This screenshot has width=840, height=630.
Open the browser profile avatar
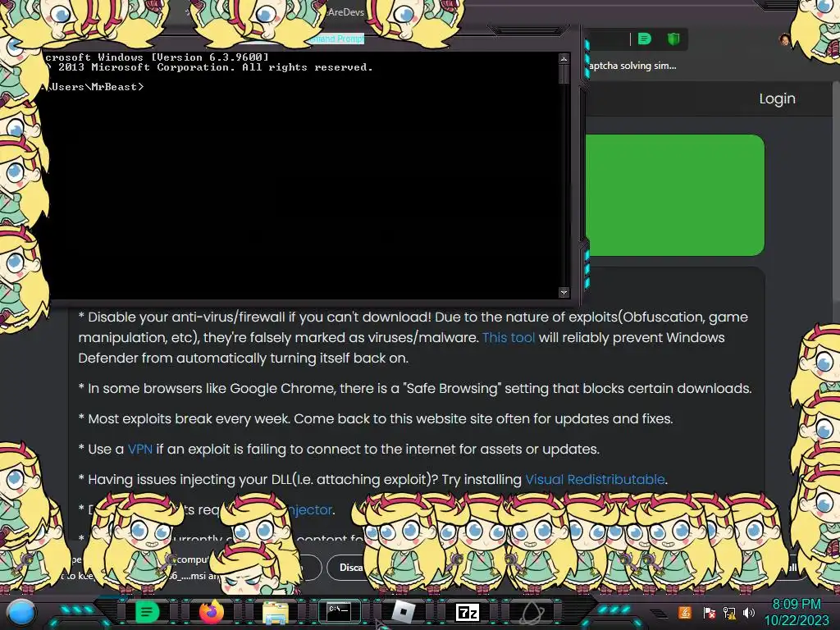[x=784, y=39]
